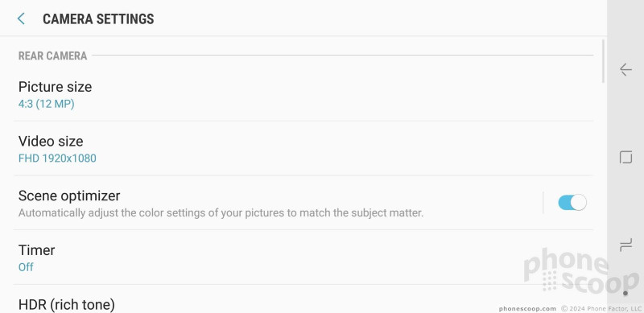The image size is (644, 313).
Task: Open Picture size setting
Action: pyautogui.click(x=303, y=94)
